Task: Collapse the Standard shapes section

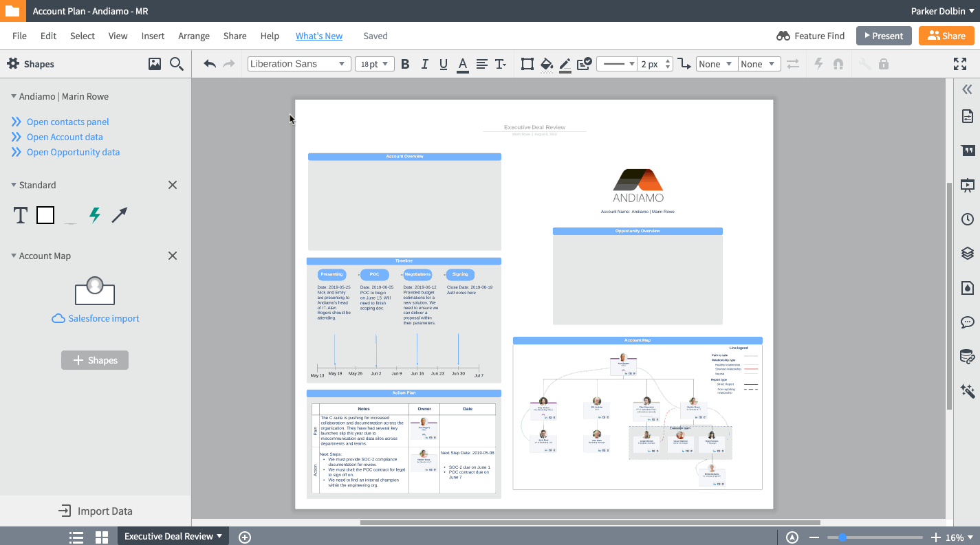Action: pos(12,185)
